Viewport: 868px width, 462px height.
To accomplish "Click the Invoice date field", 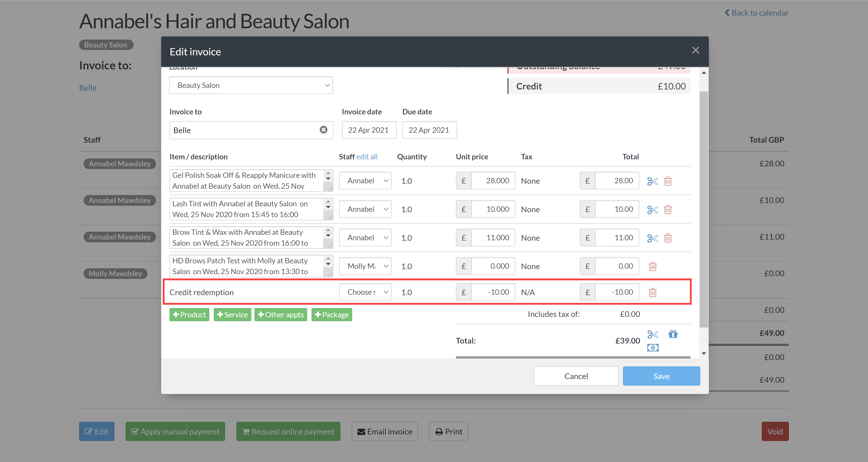I will pos(369,130).
